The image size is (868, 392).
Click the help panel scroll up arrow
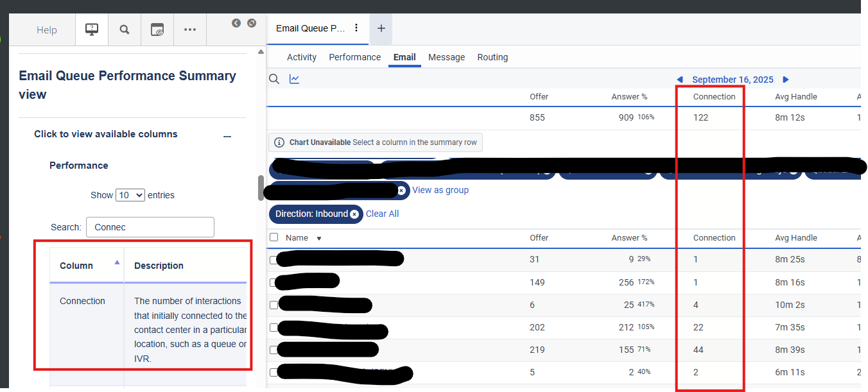tap(261, 52)
